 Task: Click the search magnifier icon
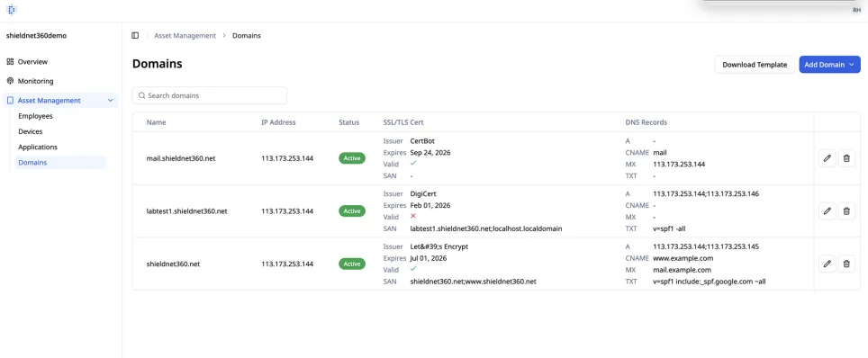(x=141, y=95)
